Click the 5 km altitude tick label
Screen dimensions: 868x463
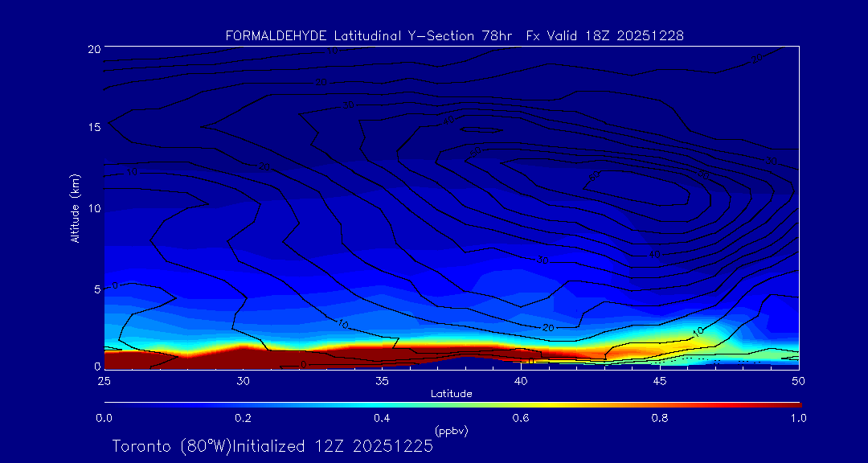coord(96,289)
